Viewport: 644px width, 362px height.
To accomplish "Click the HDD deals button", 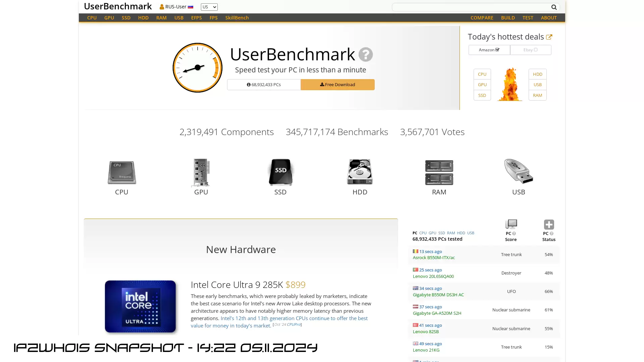I will [537, 74].
